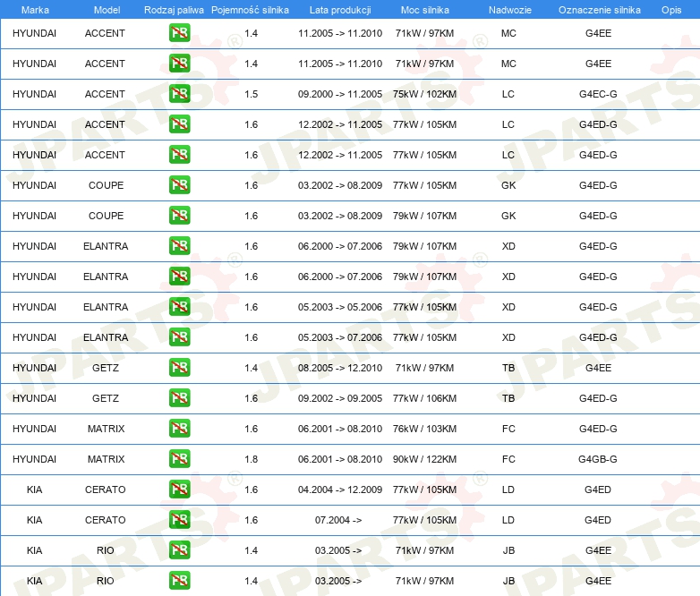This screenshot has width=700, height=596.
Task: Click petrol fuel icon in ACCENT 1.5 row
Action: click(x=179, y=94)
